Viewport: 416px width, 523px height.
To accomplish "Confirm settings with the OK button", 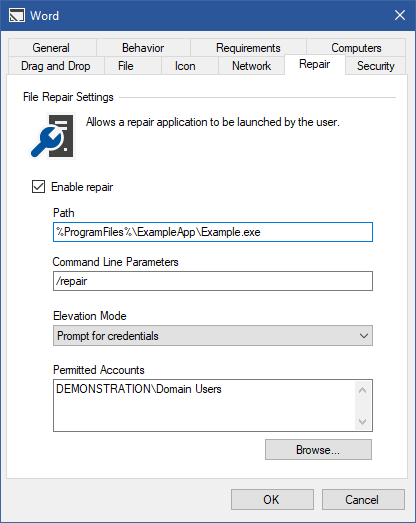I will pyautogui.click(x=272, y=499).
